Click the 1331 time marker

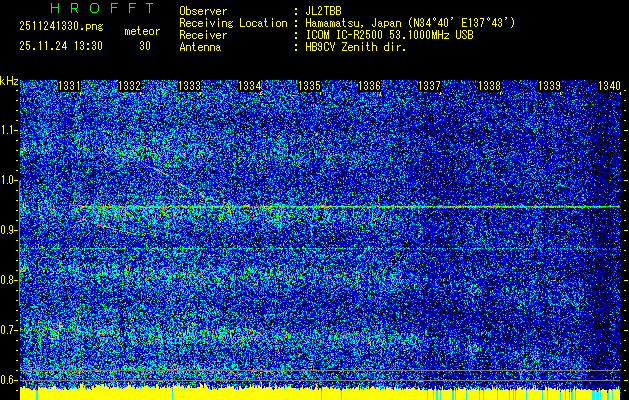tap(70, 87)
